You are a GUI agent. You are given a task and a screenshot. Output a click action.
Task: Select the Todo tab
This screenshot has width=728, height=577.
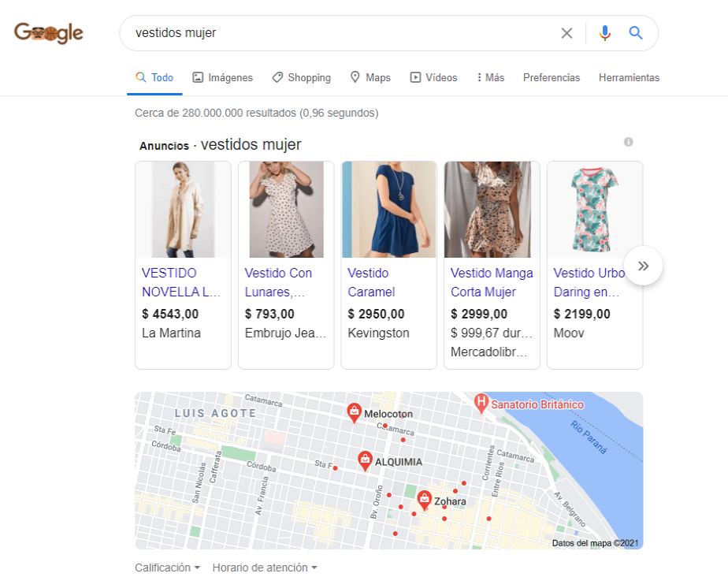point(154,77)
